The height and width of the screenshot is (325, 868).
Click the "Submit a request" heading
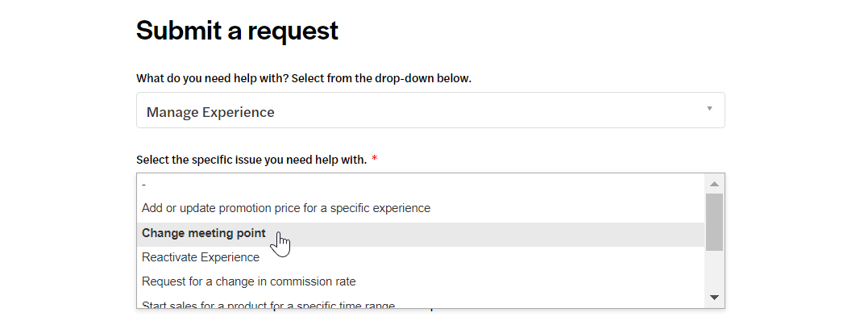(x=237, y=31)
